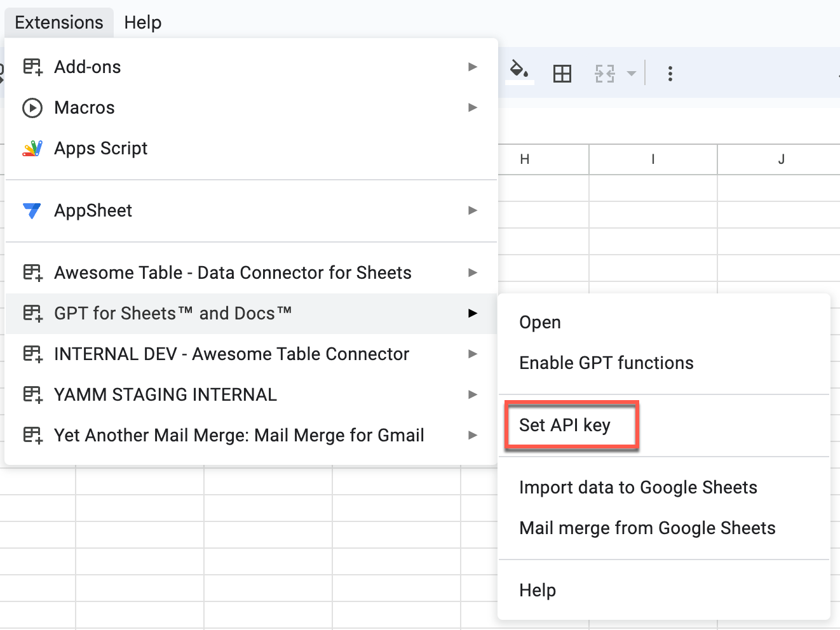Choose the AppSheet menu entry

tap(251, 210)
